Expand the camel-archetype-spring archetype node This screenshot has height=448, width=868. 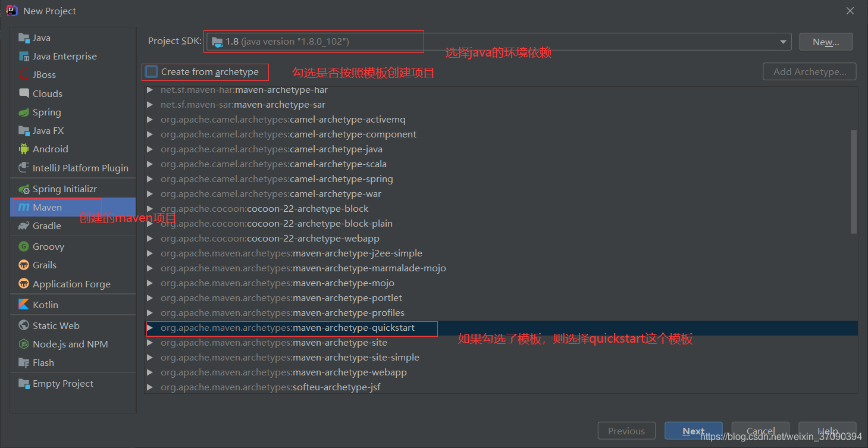coord(149,178)
